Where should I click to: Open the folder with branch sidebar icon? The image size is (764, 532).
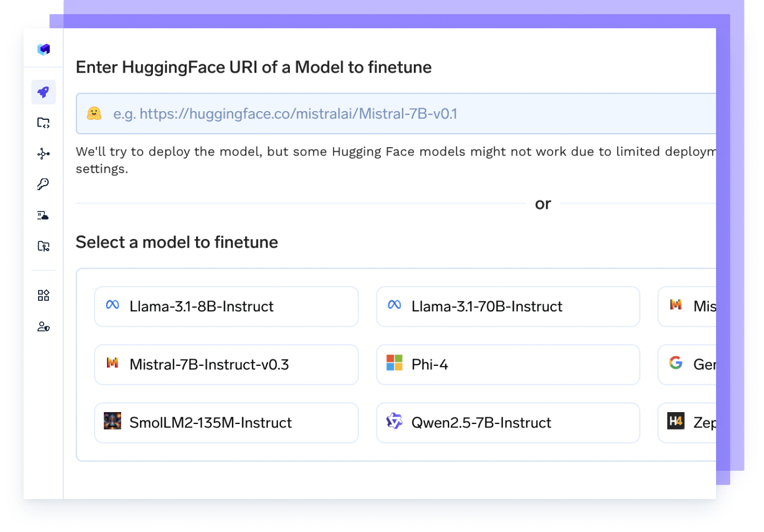pyautogui.click(x=43, y=246)
